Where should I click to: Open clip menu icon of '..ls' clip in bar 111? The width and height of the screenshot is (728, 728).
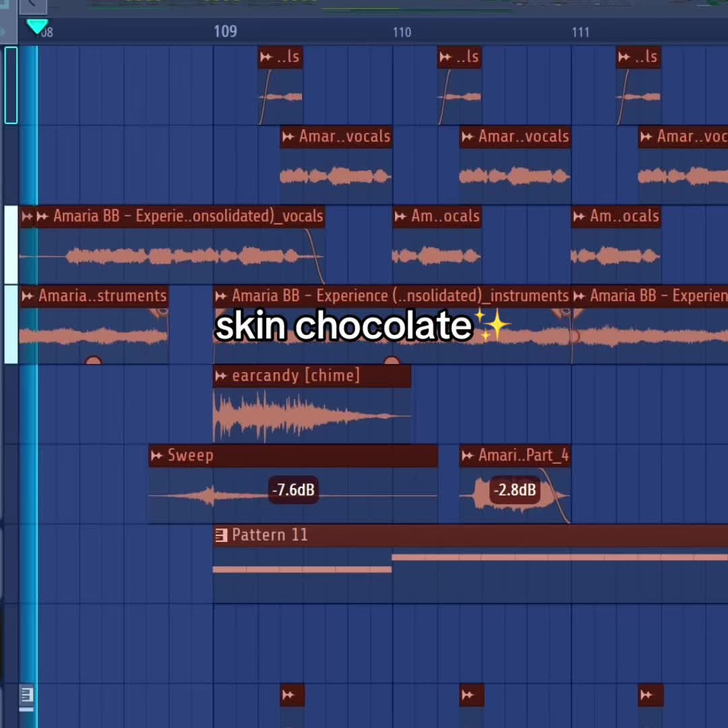(x=624, y=57)
